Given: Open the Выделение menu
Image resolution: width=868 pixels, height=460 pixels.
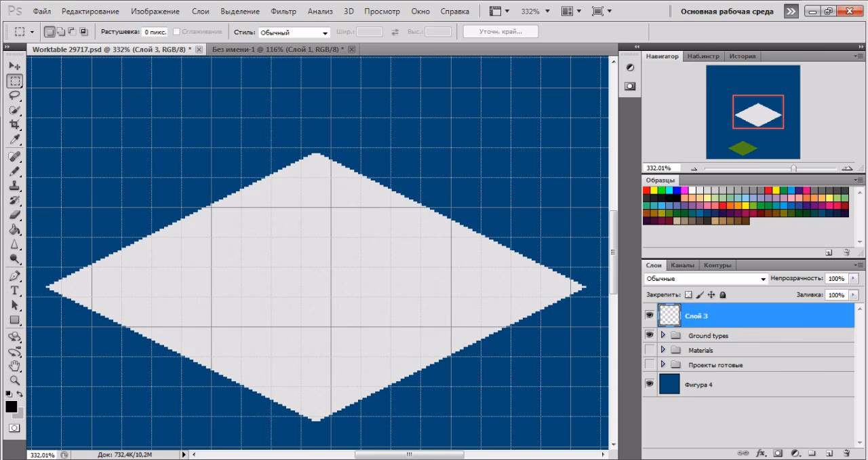Looking at the screenshot, I should (240, 12).
